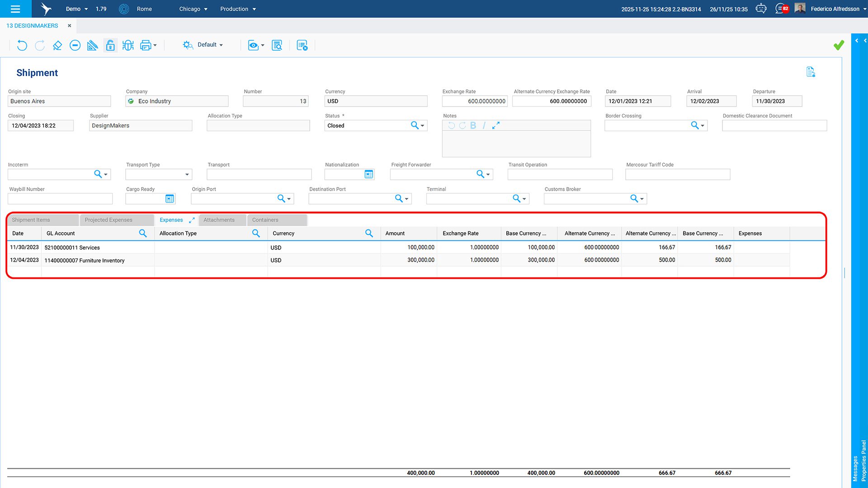
Task: Click the green checkmark confirm icon
Action: pyautogui.click(x=839, y=45)
